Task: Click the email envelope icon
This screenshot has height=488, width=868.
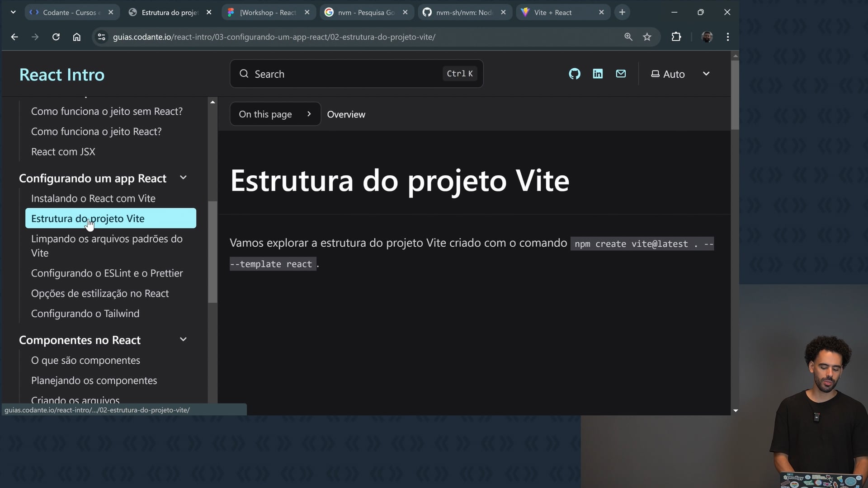Action: point(621,74)
